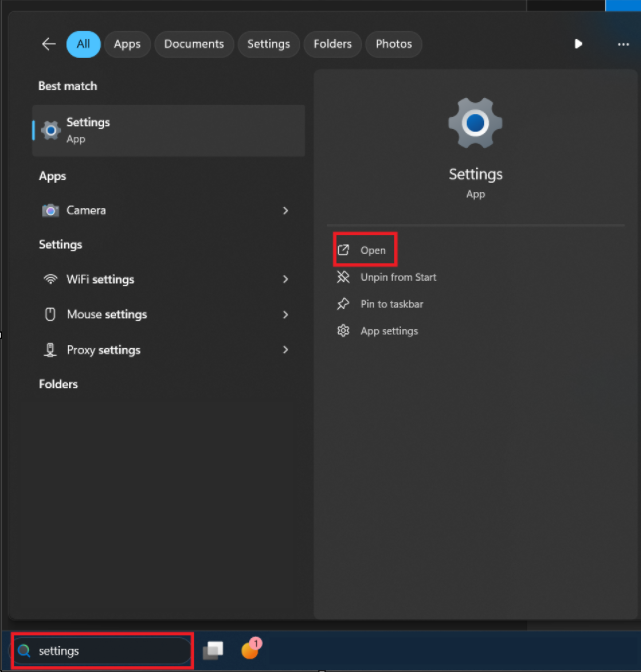Image resolution: width=641 pixels, height=672 pixels.
Task: Click the play arrow to show more filters
Action: [x=578, y=44]
